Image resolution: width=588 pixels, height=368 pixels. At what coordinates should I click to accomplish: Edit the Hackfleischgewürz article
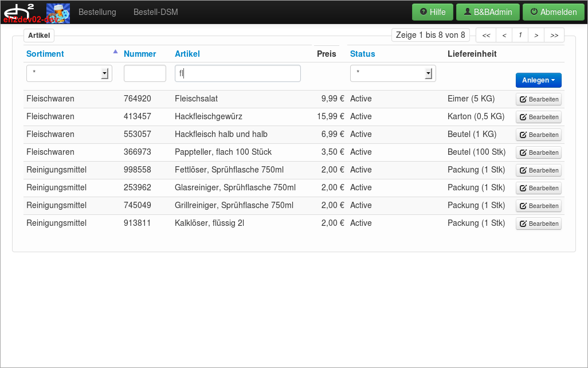click(538, 117)
